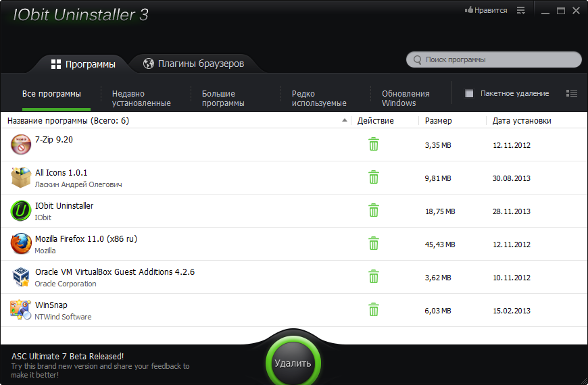The image size is (588, 385).
Task: Select Mozilla Firefox 11.0 (x86 ru) entry
Action: click(87, 239)
